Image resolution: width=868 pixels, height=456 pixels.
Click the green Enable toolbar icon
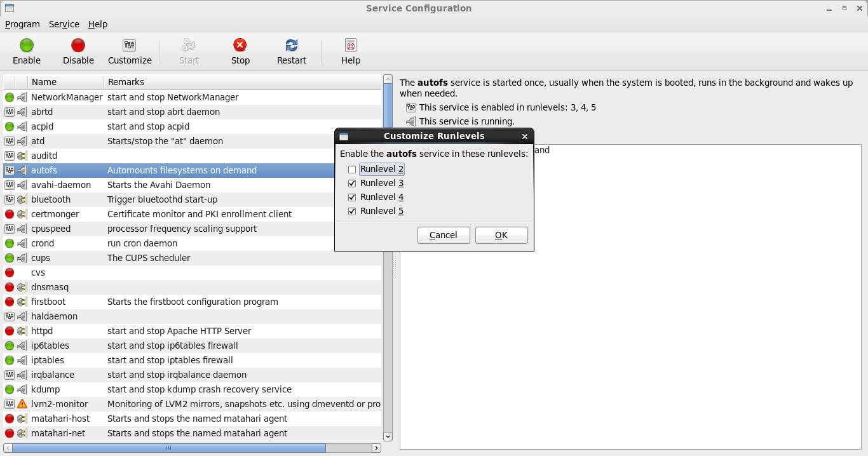pos(27,45)
